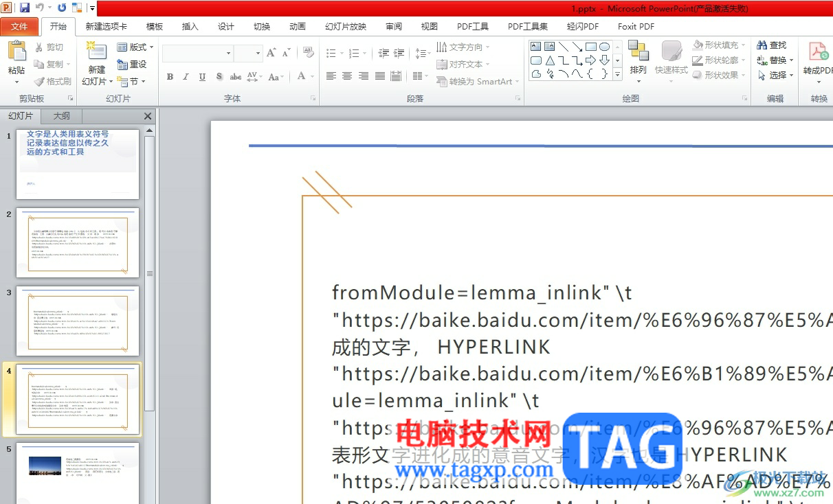The width and height of the screenshot is (833, 504).
Task: Justify the text
Action: (380, 76)
